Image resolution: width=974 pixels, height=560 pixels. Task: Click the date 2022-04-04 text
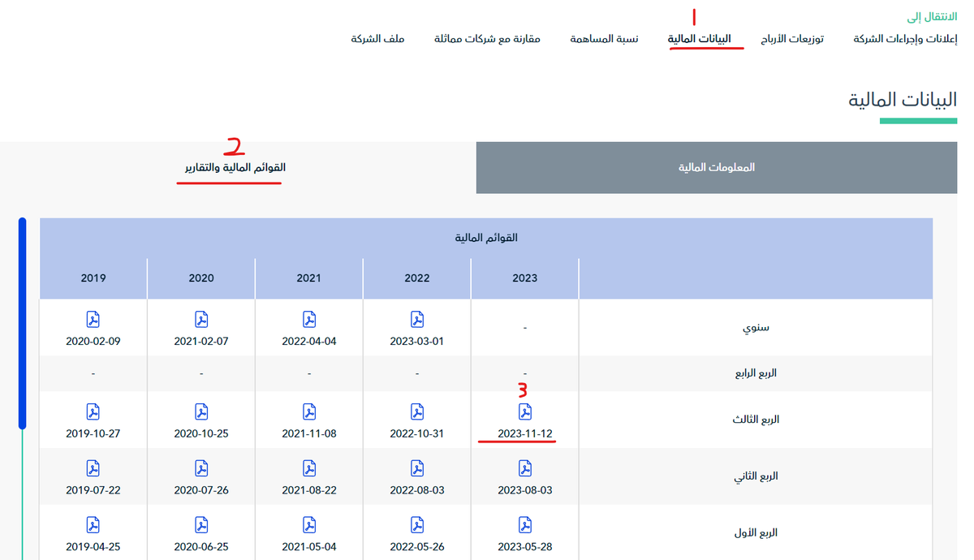tap(309, 341)
